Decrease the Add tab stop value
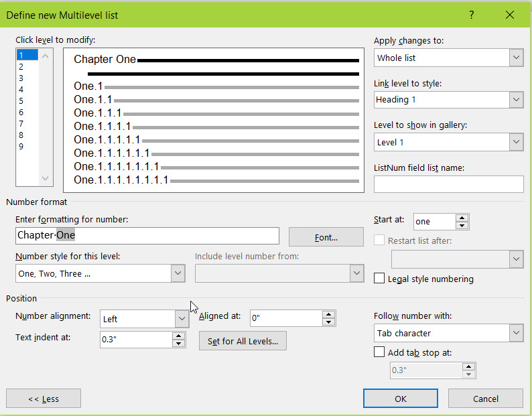 pyautogui.click(x=468, y=374)
